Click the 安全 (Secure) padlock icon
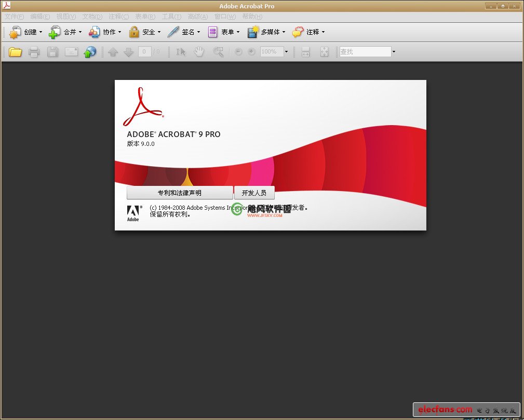524x420 pixels. [134, 32]
